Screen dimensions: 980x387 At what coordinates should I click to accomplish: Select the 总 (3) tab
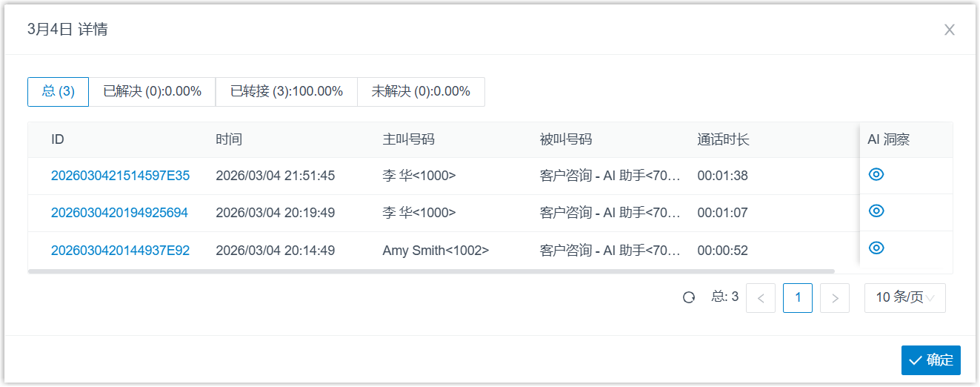59,92
